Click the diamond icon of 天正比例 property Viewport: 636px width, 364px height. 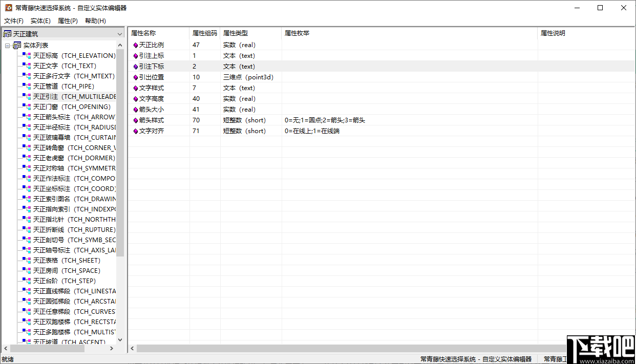[135, 45]
